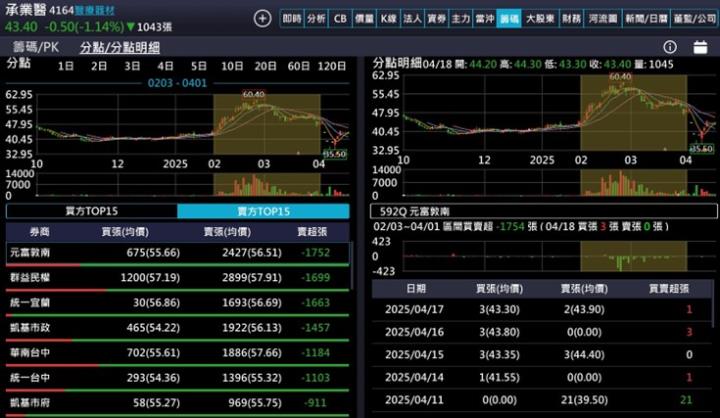Screen dimensions: 720x418
Task: Switch to the 籌碼/PK sub-tab
Action: 36,47
